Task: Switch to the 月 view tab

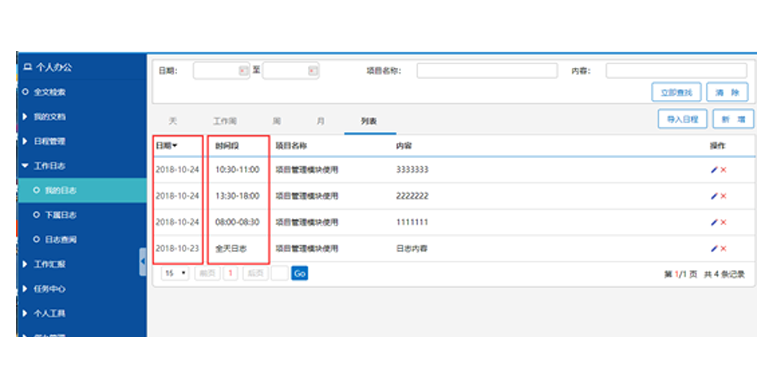Action: tap(320, 121)
